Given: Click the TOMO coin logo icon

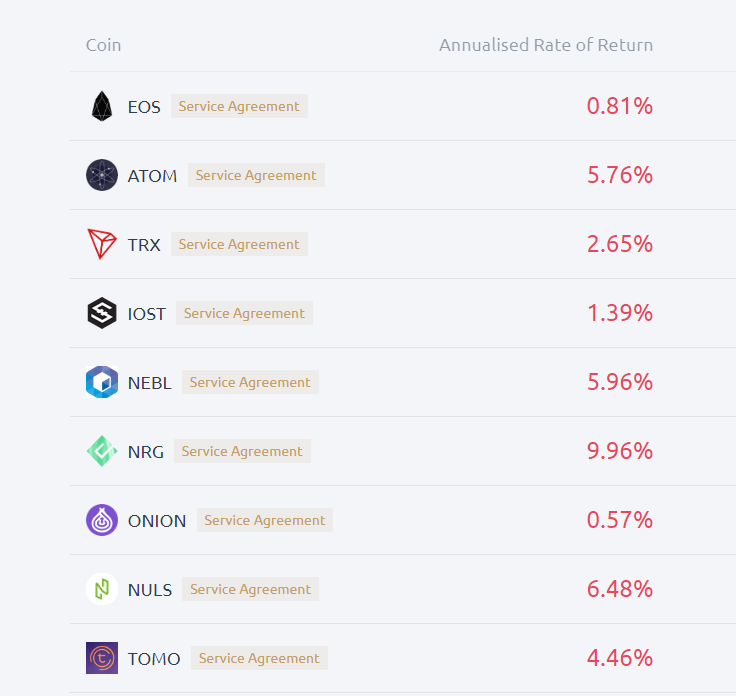Looking at the screenshot, I should pyautogui.click(x=102, y=658).
